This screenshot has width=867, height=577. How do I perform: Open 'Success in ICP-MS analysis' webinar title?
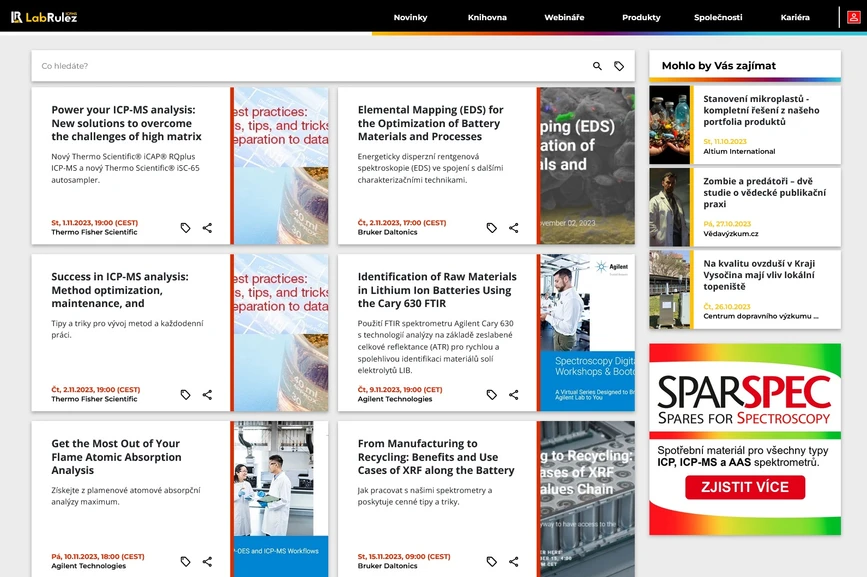click(120, 290)
